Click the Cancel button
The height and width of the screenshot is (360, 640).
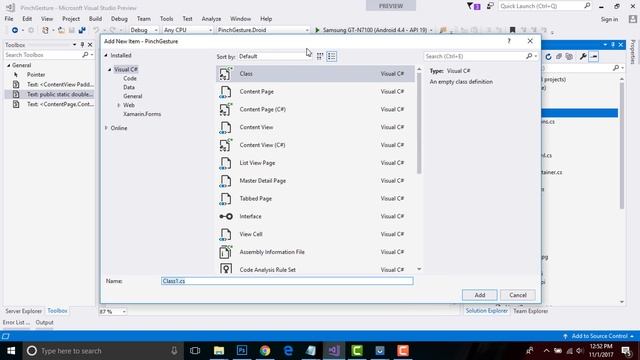pyautogui.click(x=518, y=295)
